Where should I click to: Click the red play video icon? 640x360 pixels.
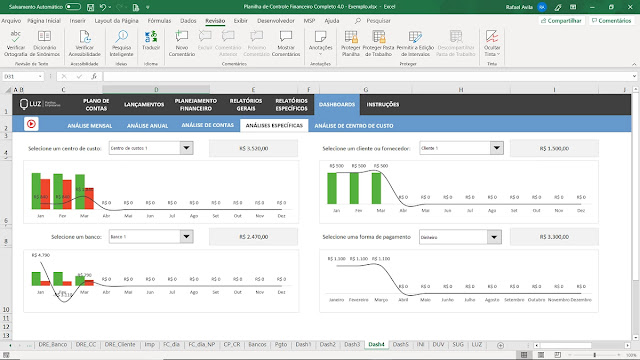(x=31, y=124)
